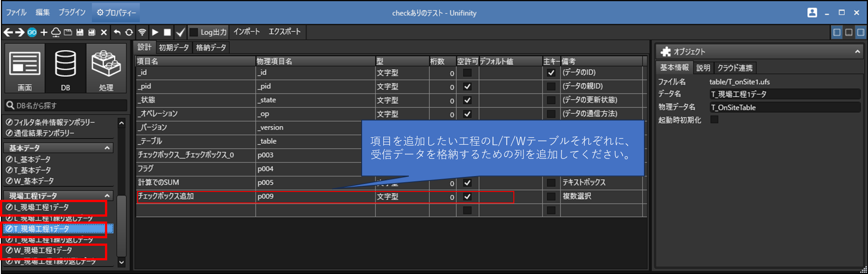
Task: Click the undo arrow icon
Action: tap(117, 32)
